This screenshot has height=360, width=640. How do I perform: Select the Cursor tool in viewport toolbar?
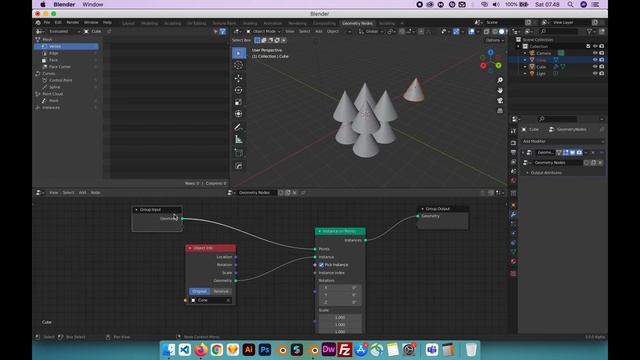pos(239,65)
